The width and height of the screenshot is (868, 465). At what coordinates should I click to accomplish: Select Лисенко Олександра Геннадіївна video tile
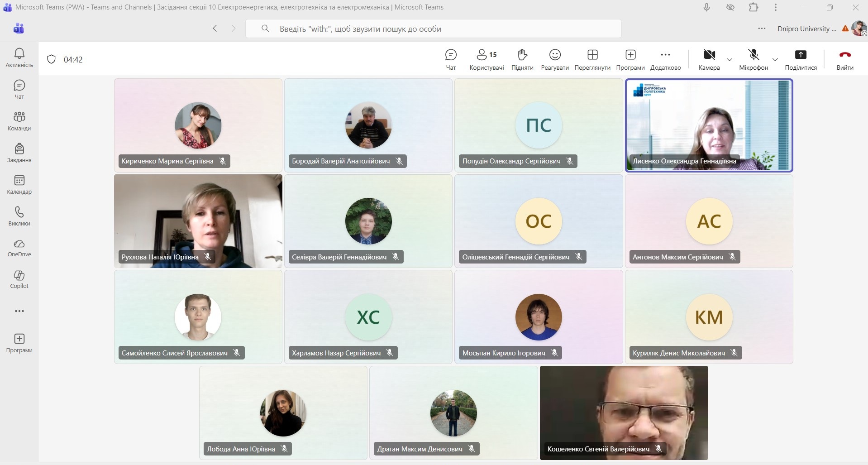coord(709,125)
